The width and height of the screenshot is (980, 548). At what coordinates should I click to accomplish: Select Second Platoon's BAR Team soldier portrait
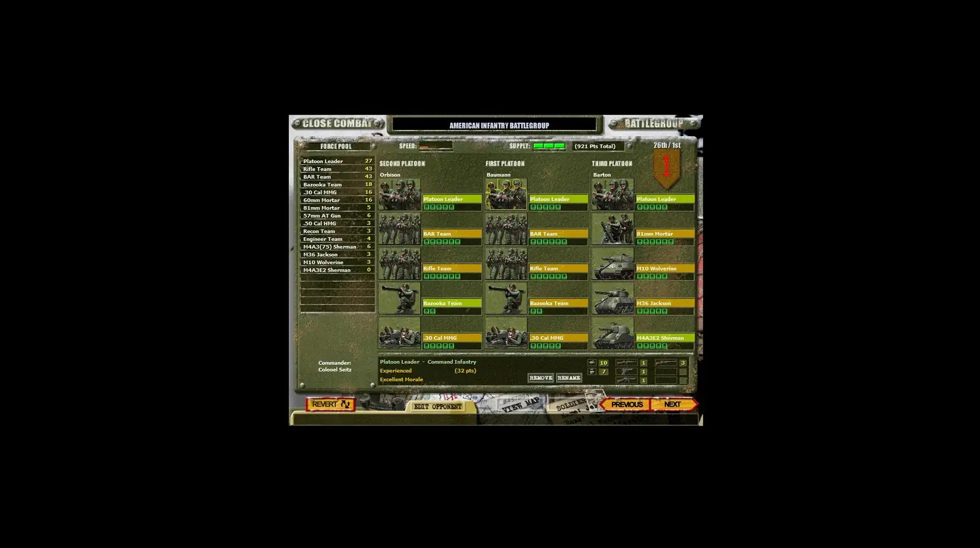(x=399, y=229)
